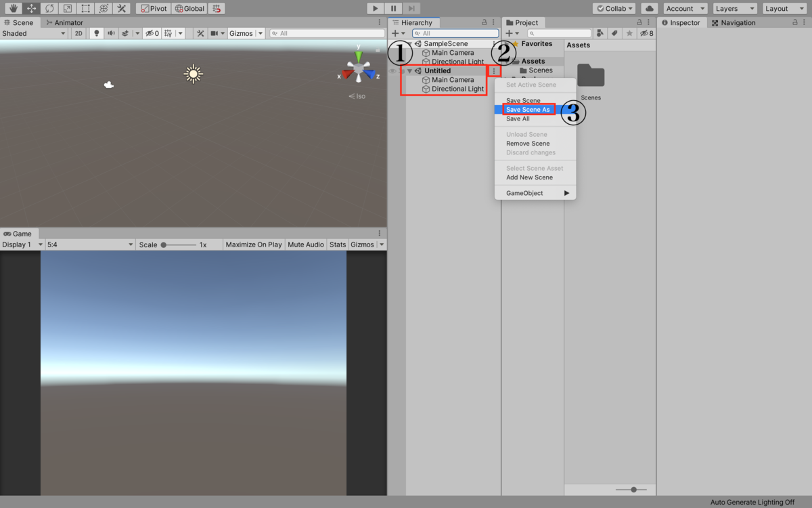Screen dimensions: 812x508
Task: Click the Step frame button
Action: pos(411,9)
